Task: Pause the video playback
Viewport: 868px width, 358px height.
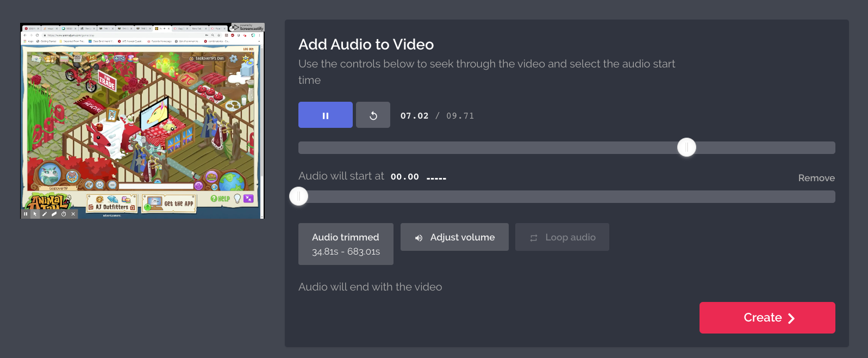Action: 325,115
